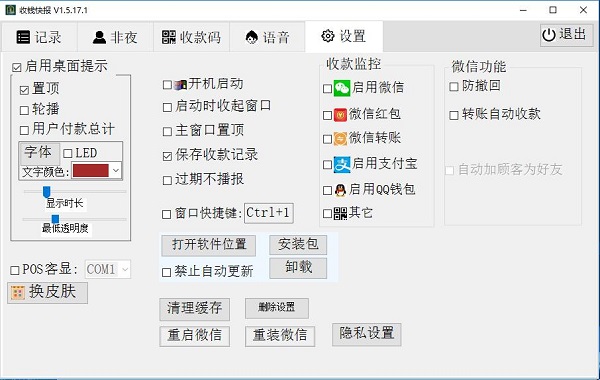
Task: Maximize the 收钱快报 window
Action: 553,10
